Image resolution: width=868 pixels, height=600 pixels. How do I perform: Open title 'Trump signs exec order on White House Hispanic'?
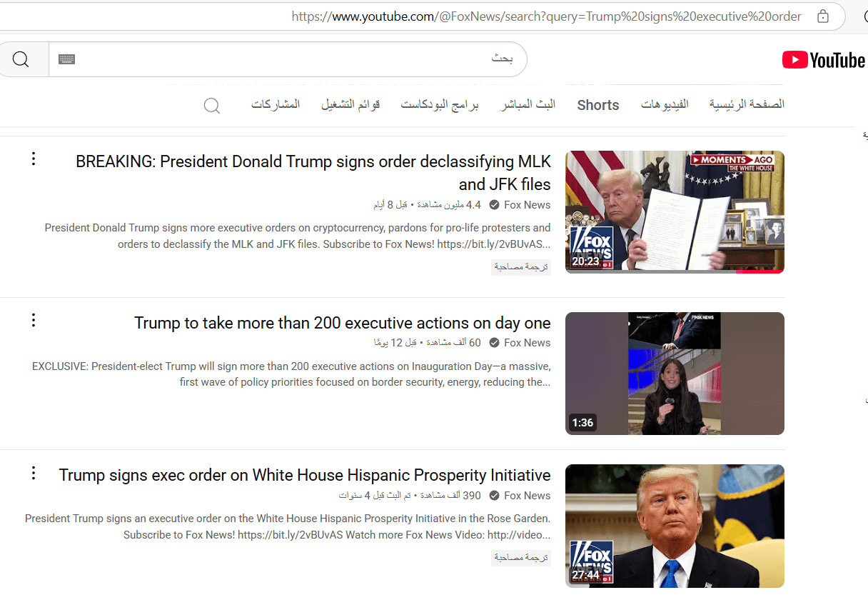[x=305, y=475]
